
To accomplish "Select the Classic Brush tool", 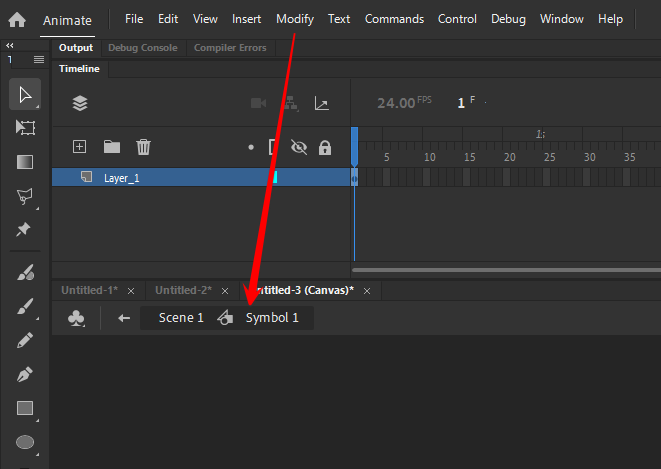I will click(25, 306).
